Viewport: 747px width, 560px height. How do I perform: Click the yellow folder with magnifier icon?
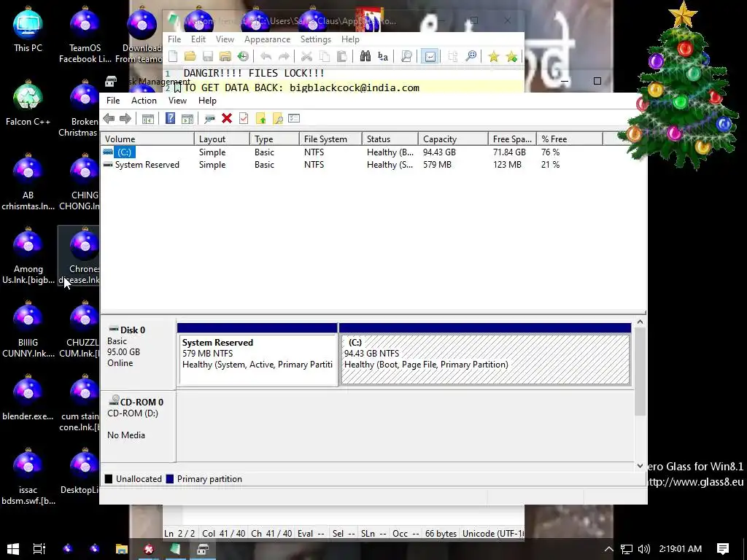[x=278, y=119]
